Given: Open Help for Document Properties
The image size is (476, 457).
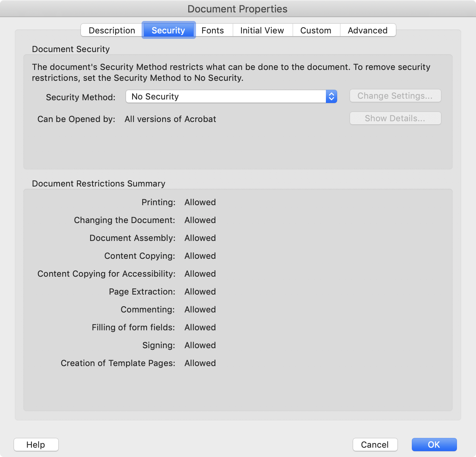Looking at the screenshot, I should pyautogui.click(x=36, y=445).
